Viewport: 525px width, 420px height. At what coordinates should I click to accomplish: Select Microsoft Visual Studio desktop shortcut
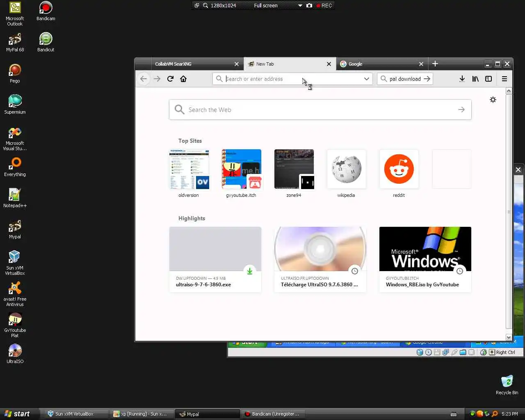point(15,139)
